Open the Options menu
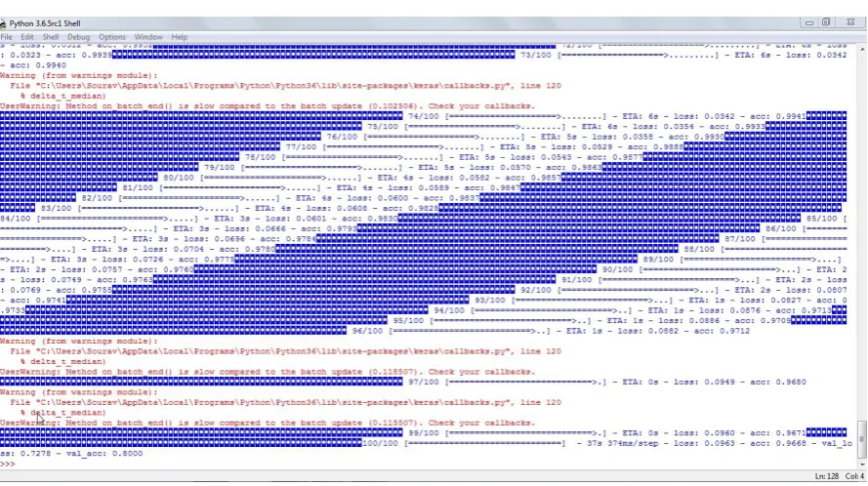The width and height of the screenshot is (868, 486). [x=112, y=37]
